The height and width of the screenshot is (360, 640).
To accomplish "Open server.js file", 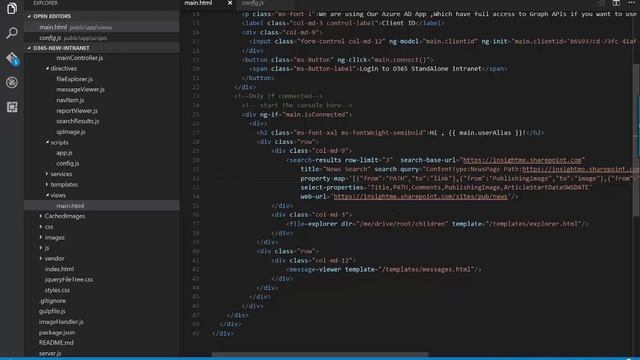I will (50, 353).
